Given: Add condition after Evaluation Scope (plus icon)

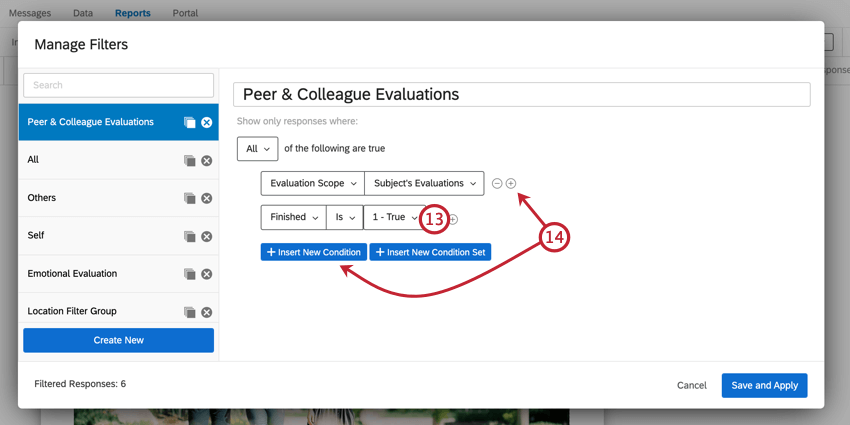Looking at the screenshot, I should [511, 184].
